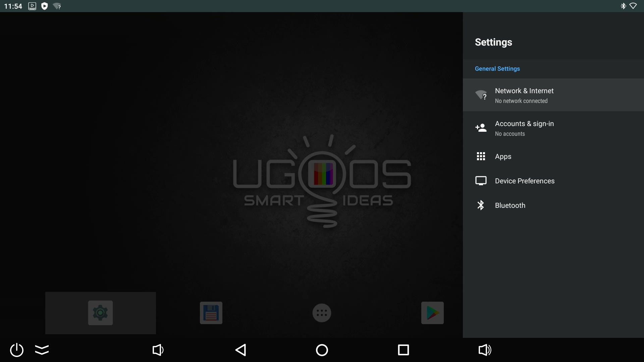Click the no-network Wi-Fi notification icon in status bar
Screen dimensions: 644x362
click(57, 6)
